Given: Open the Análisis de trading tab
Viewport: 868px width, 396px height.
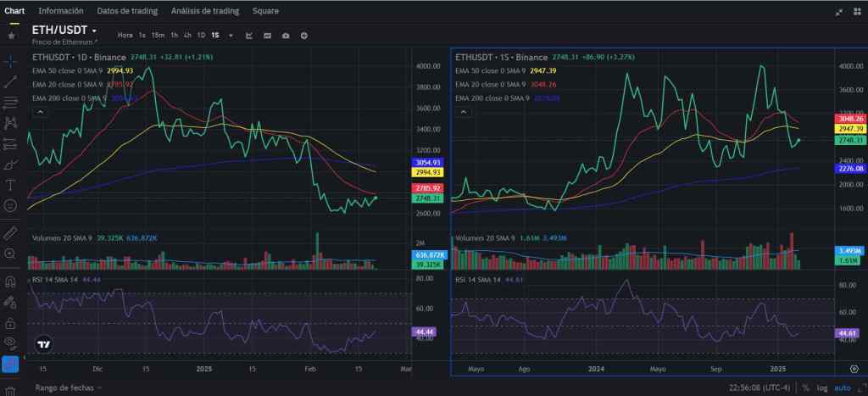Looking at the screenshot, I should (205, 11).
